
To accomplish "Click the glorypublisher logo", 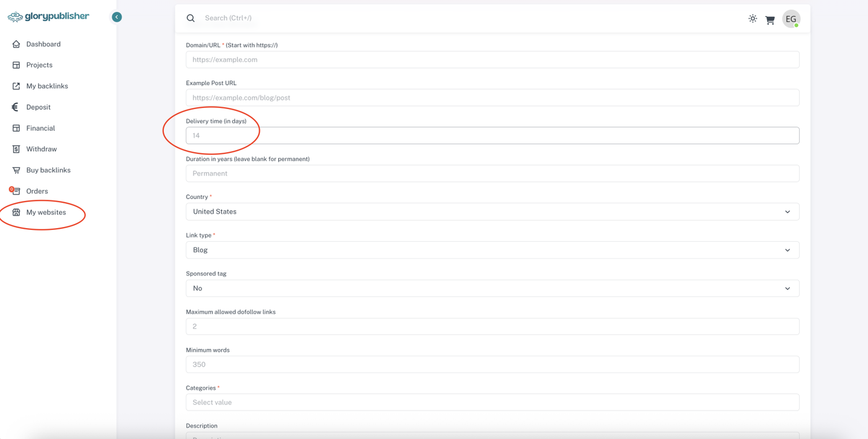I will click(x=48, y=17).
